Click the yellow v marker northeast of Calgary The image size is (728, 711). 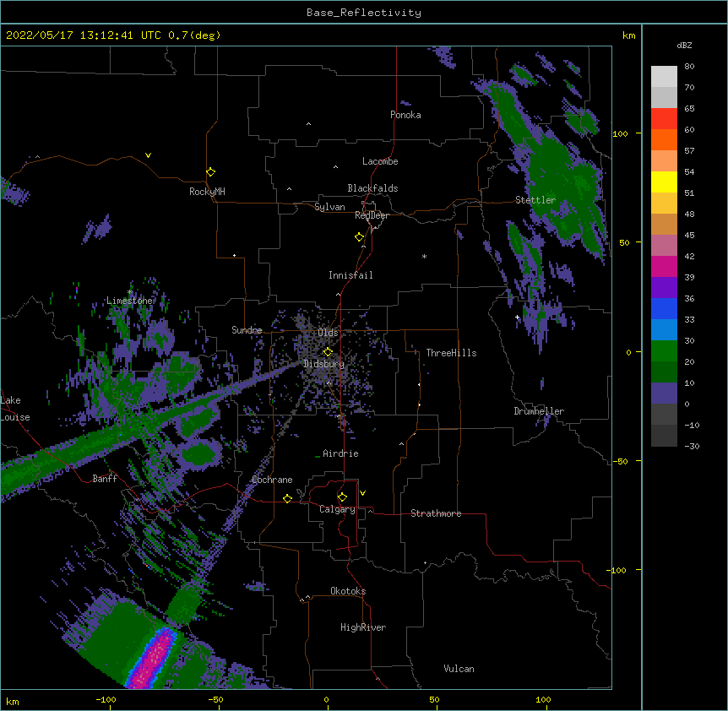pos(362,493)
